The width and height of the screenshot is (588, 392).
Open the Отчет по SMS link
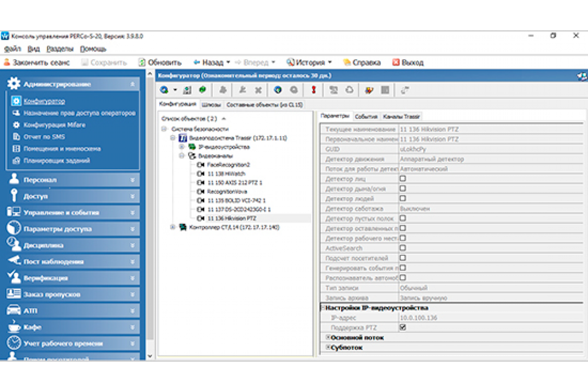tap(44, 137)
